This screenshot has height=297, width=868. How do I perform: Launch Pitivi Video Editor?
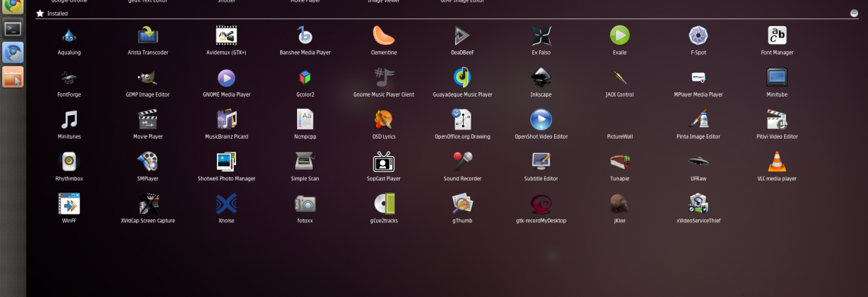777,120
